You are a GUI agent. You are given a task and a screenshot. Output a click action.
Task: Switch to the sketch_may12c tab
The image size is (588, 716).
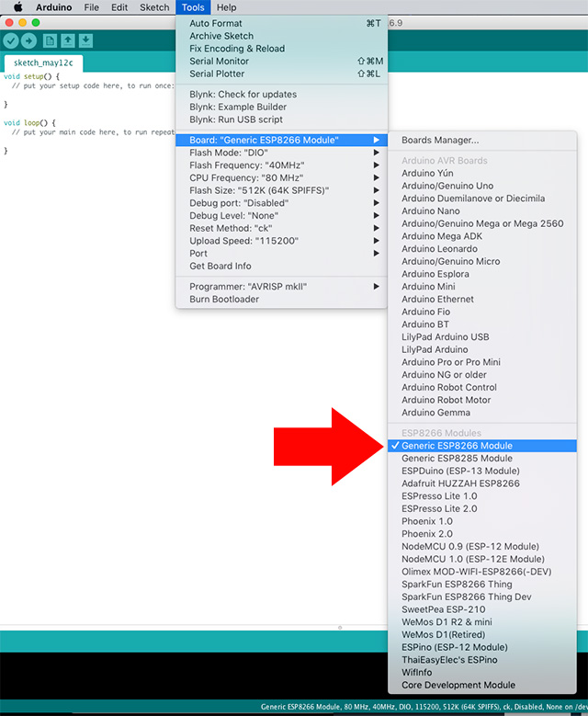click(42, 63)
